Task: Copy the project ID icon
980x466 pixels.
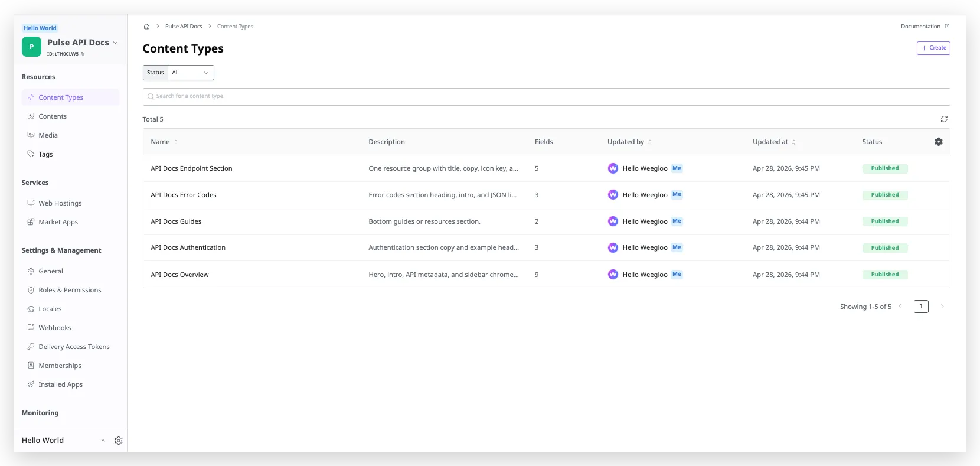Action: coord(83,54)
